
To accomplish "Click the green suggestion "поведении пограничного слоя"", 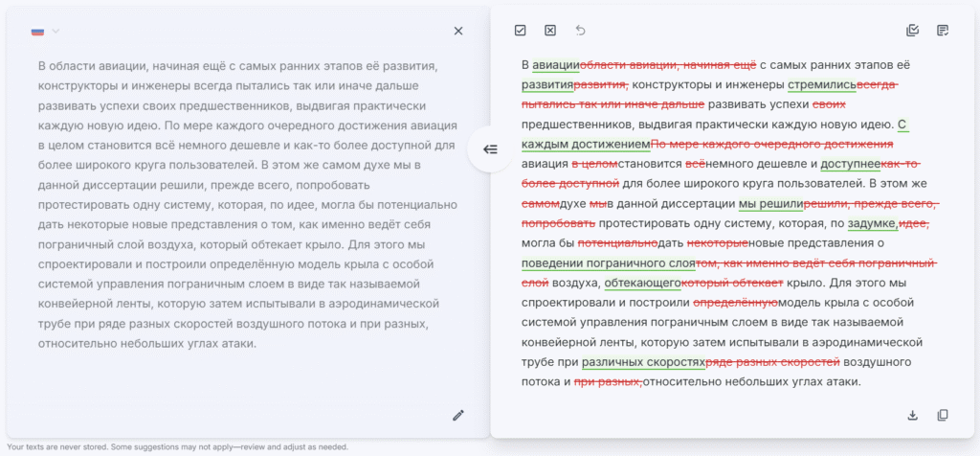I will click(x=607, y=262).
